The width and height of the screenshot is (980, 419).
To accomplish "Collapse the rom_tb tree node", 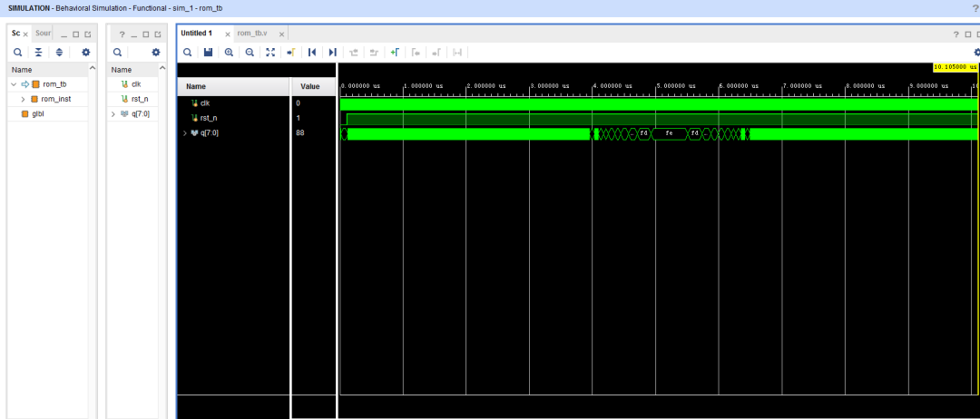I will pyautogui.click(x=14, y=84).
